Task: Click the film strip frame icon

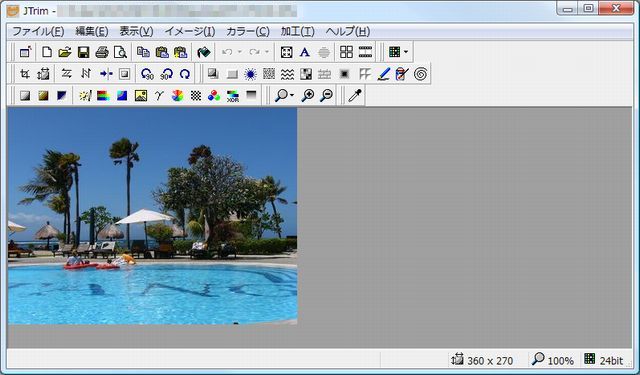Action: click(x=365, y=52)
